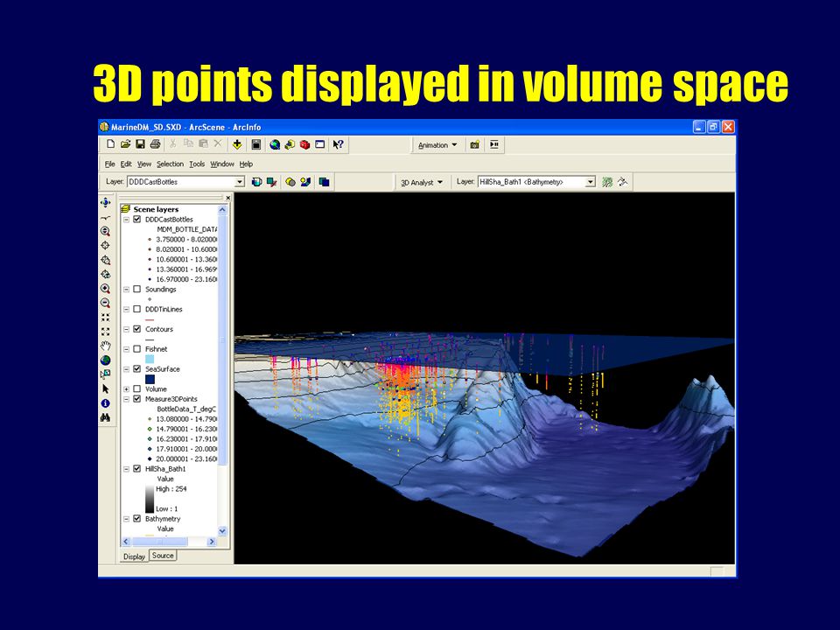Open the View menu
The height and width of the screenshot is (630, 840).
point(144,164)
